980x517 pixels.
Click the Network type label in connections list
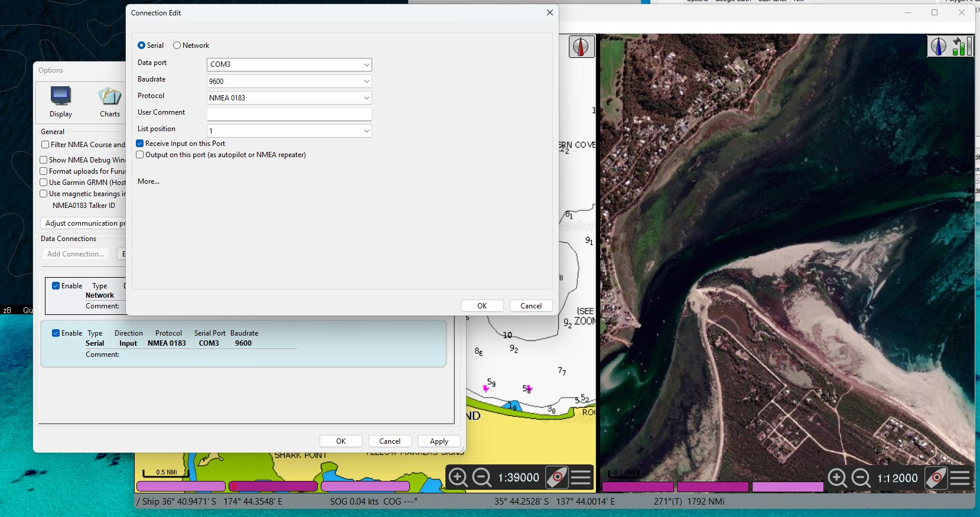tap(99, 295)
